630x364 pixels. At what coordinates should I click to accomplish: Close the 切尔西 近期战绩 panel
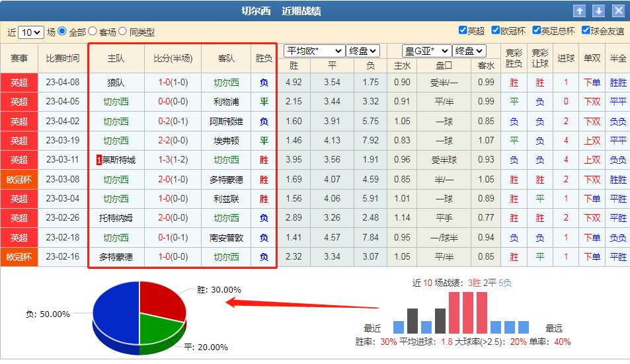(618, 11)
